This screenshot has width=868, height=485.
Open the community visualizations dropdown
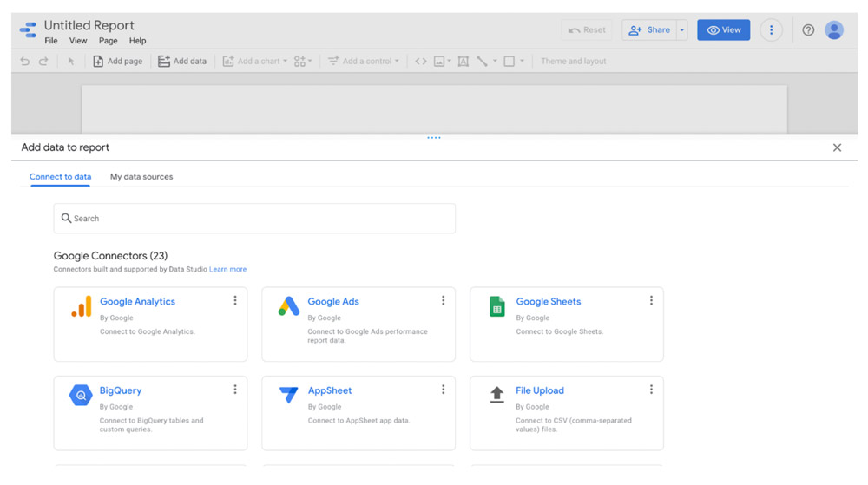(x=303, y=62)
